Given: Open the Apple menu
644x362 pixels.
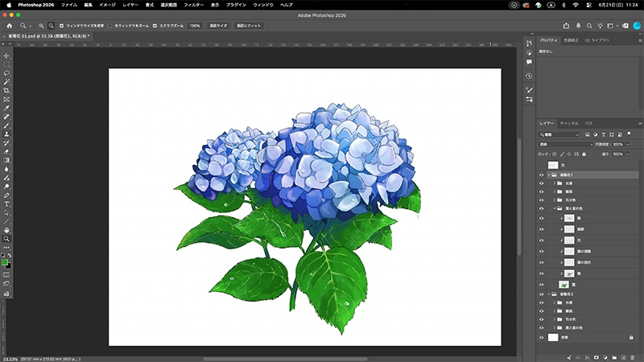Looking at the screenshot, I should click(x=9, y=5).
